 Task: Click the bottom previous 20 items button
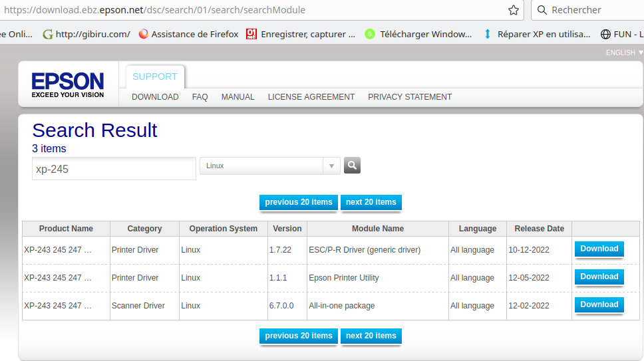[299, 336]
